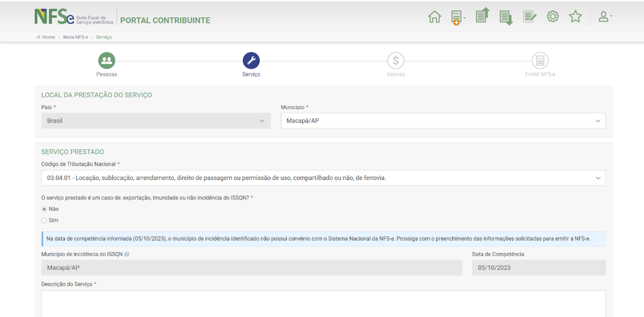Expand the Código de Tributação Nacional dropdown
The image size is (644, 317).
click(x=323, y=178)
